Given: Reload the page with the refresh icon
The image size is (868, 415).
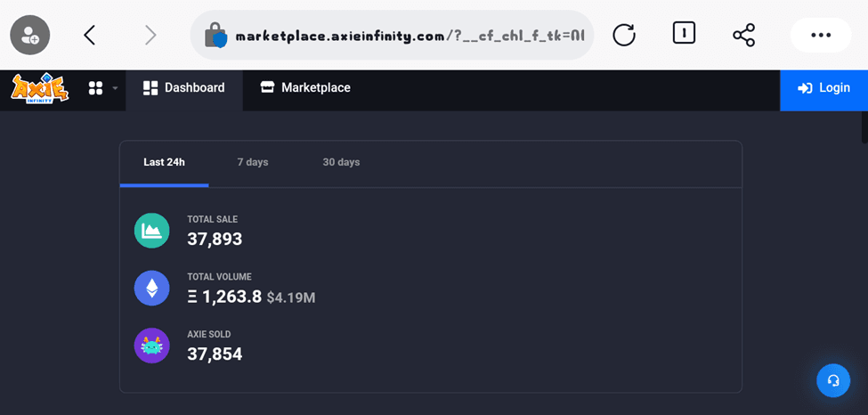Looking at the screenshot, I should 624,36.
